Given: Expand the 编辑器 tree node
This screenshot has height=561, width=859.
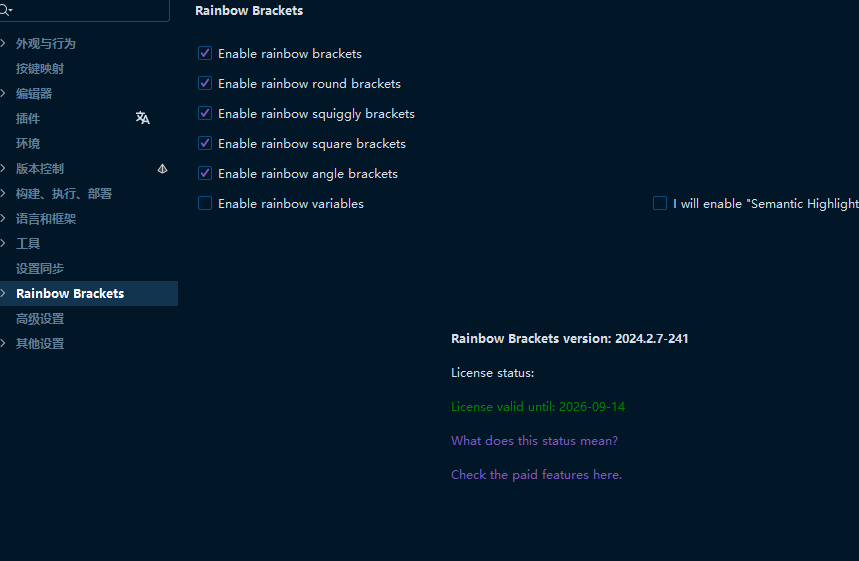Looking at the screenshot, I should (x=4, y=94).
